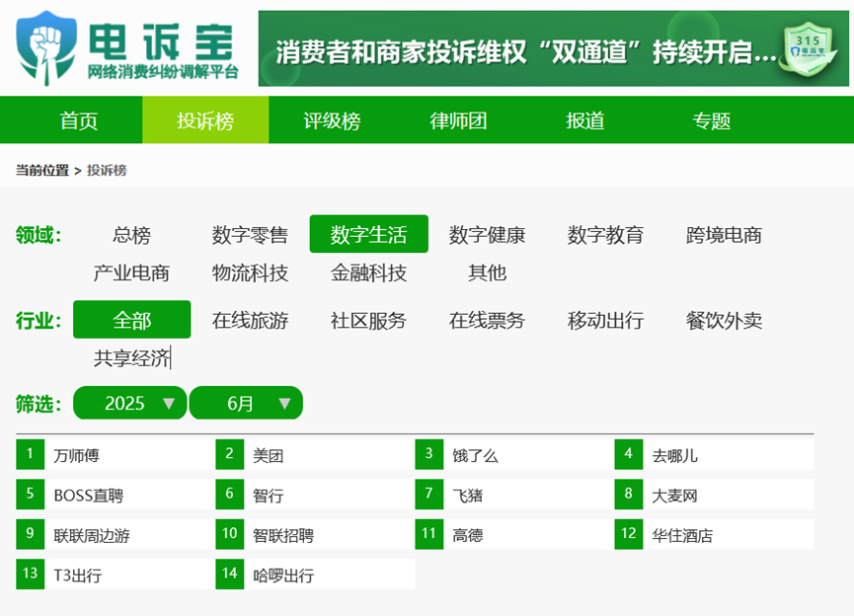
Task: Select the 总榜 field filter
Action: click(x=132, y=235)
